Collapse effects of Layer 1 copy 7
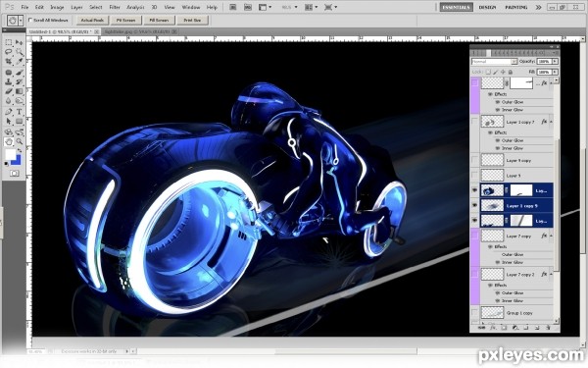Viewport: 588px width, 368px height. click(551, 122)
